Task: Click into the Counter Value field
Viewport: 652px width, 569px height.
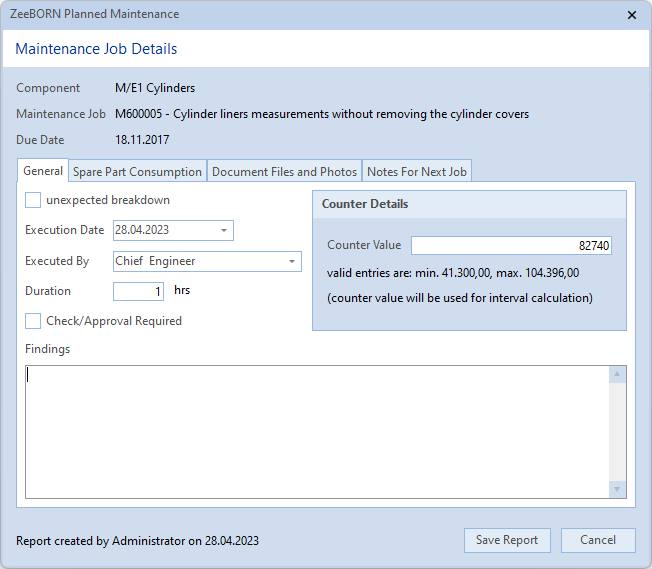Action: 511,245
